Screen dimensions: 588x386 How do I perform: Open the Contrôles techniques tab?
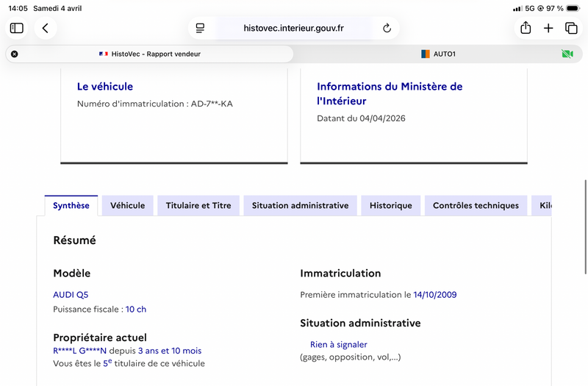[x=476, y=206]
